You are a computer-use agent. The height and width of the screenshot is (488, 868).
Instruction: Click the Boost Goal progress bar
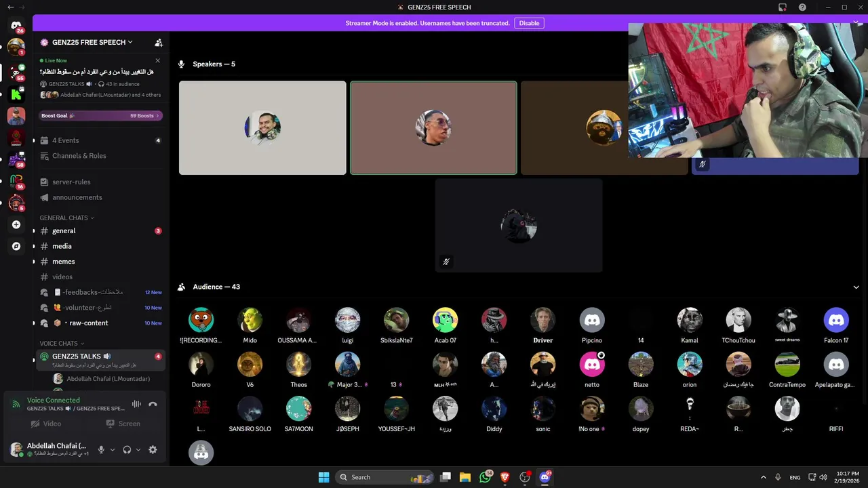101,116
